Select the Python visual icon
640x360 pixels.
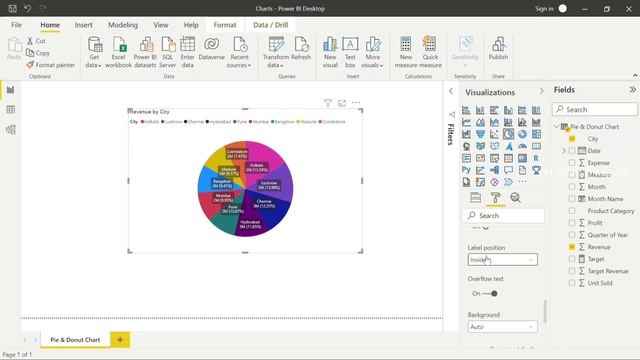[466, 170]
